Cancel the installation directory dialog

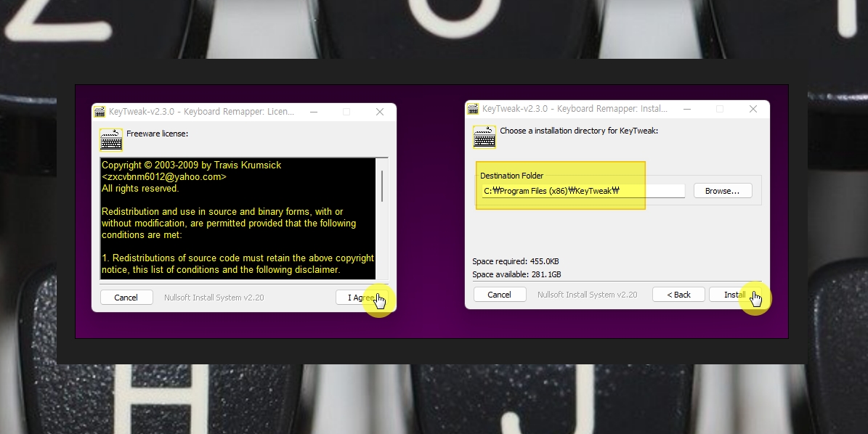tap(499, 295)
